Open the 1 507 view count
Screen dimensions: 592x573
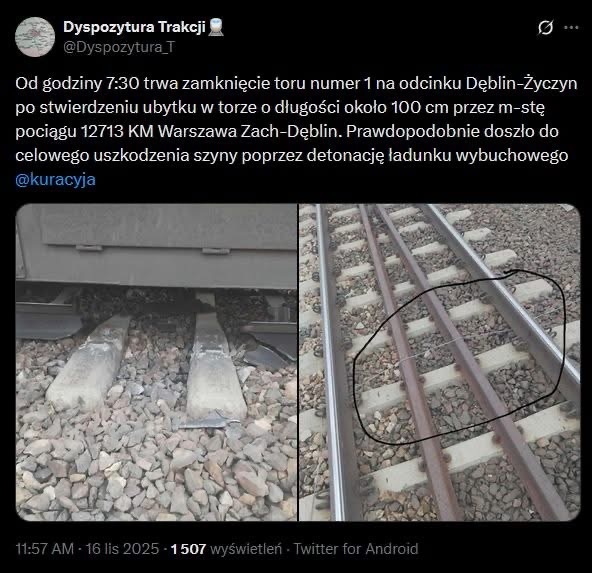188,549
